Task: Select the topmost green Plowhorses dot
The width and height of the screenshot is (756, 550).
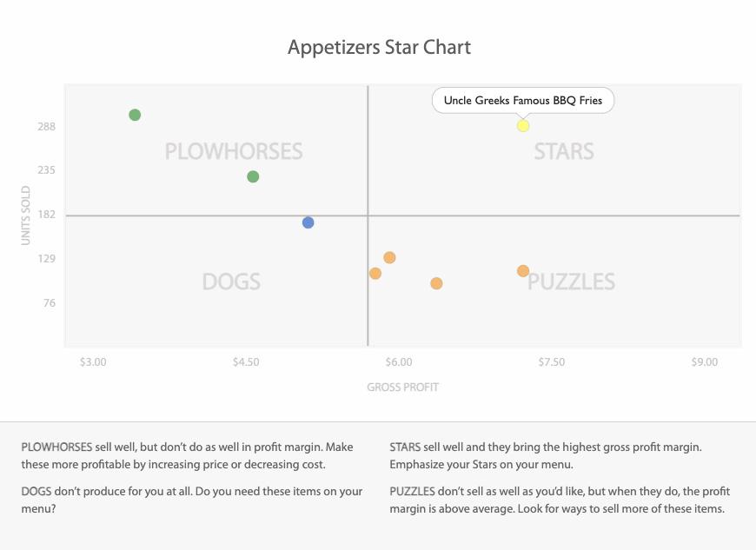Action: tap(135, 115)
